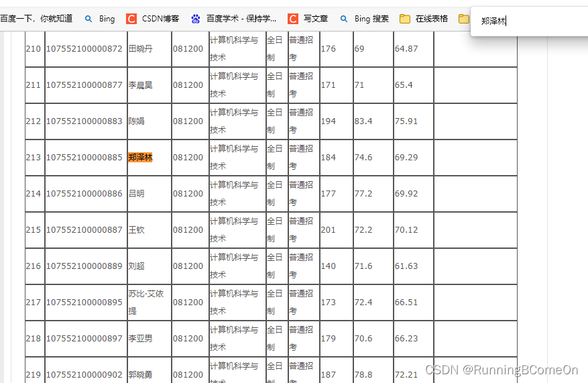Select row number 218

coord(34,338)
